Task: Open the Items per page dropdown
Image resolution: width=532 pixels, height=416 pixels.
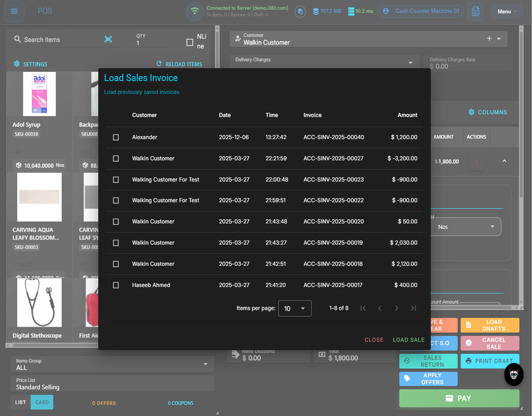Action: point(295,308)
